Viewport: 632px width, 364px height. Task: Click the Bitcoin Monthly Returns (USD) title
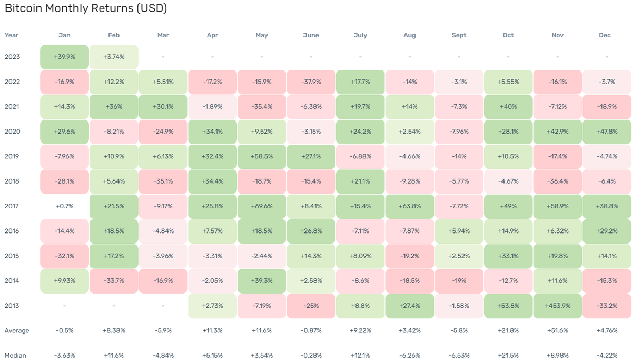pyautogui.click(x=85, y=9)
